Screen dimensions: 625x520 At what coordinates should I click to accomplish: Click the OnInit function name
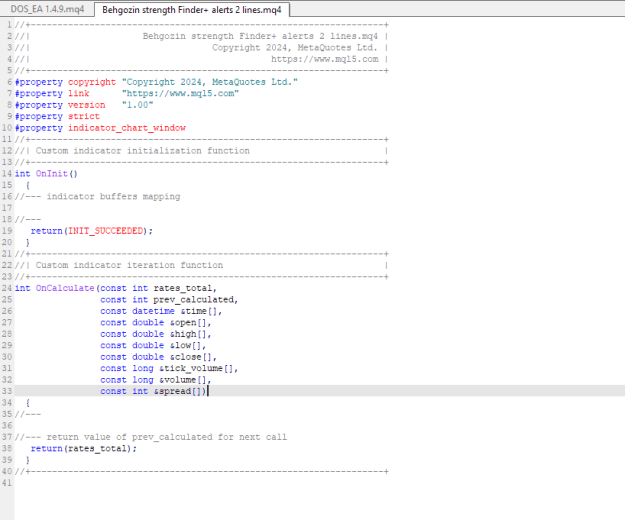coord(51,174)
